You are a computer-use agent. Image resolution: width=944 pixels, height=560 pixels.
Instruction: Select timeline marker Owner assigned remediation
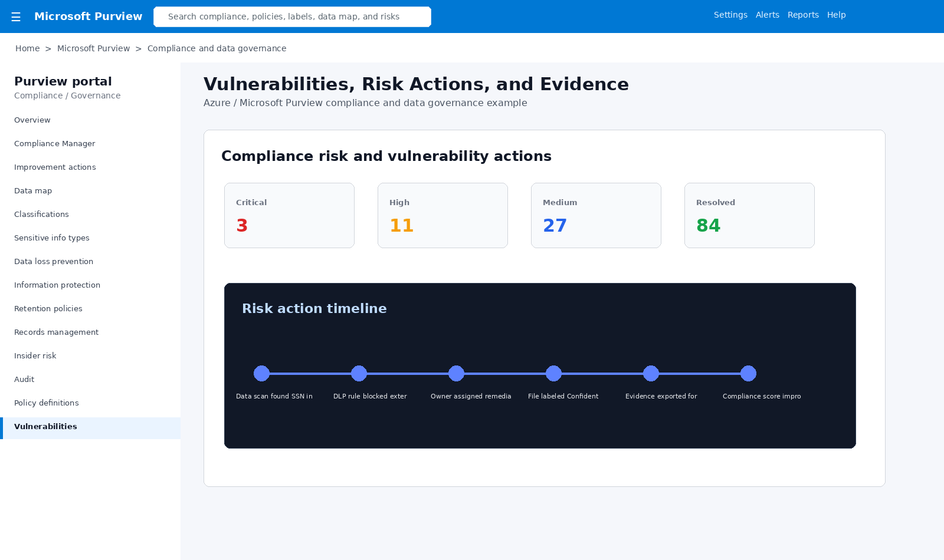click(x=456, y=373)
